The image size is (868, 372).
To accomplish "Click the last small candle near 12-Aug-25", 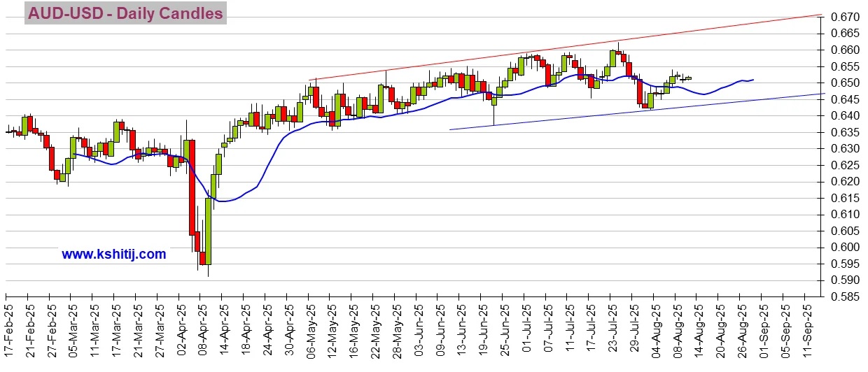I will point(688,78).
